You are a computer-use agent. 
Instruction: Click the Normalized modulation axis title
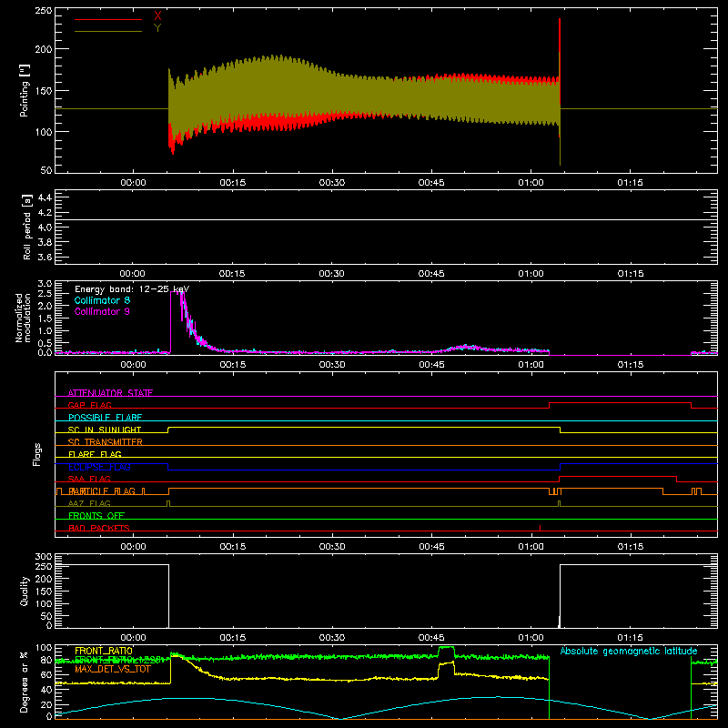(23, 318)
